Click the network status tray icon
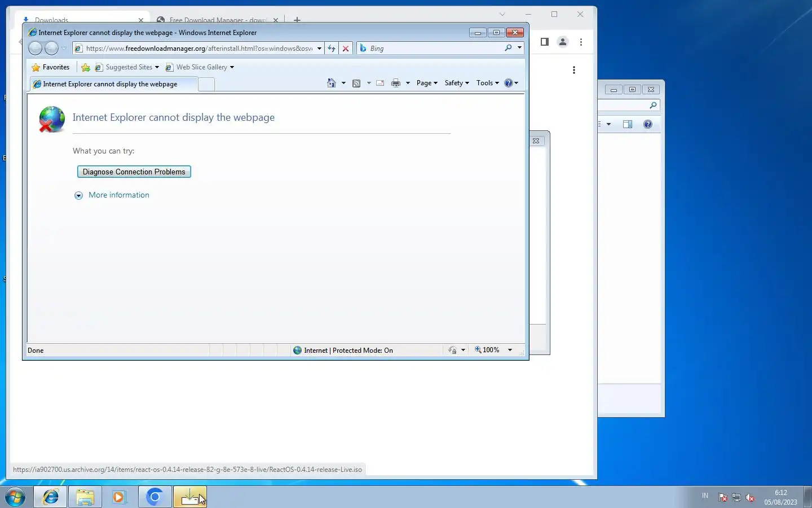This screenshot has height=508, width=812. tap(736, 497)
